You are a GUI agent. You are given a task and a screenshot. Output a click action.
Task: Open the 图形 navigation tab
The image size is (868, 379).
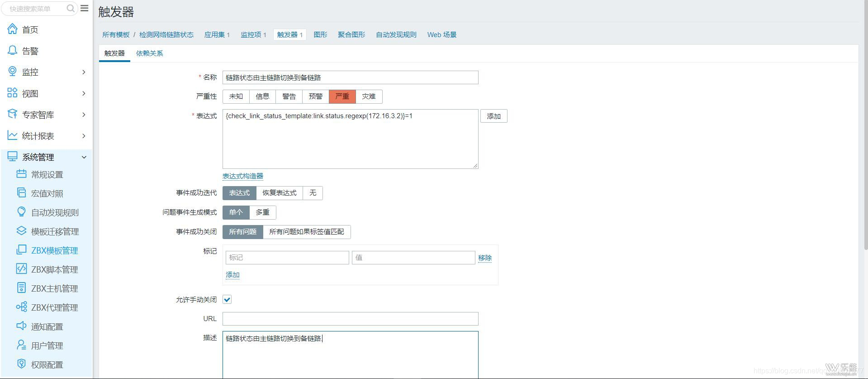click(x=320, y=35)
